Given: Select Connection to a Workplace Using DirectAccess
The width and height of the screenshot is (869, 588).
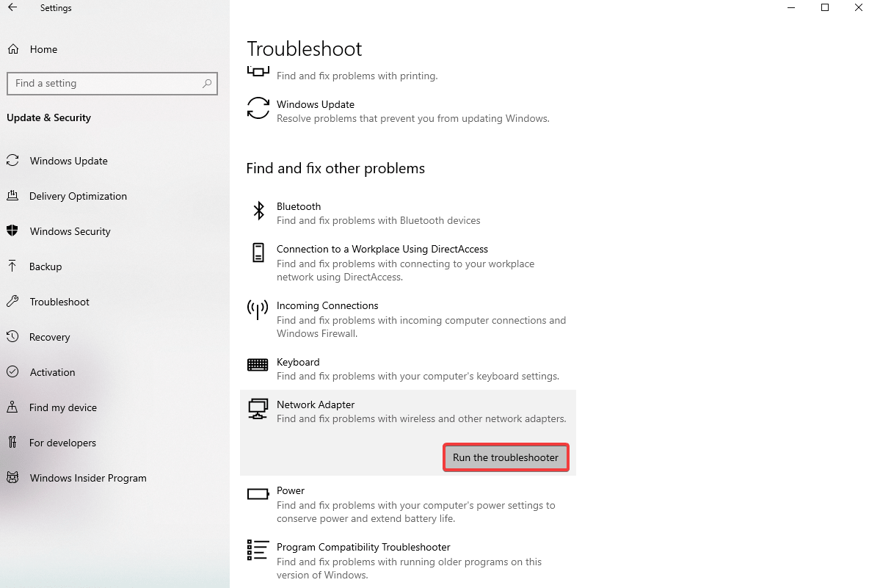Looking at the screenshot, I should click(408, 263).
